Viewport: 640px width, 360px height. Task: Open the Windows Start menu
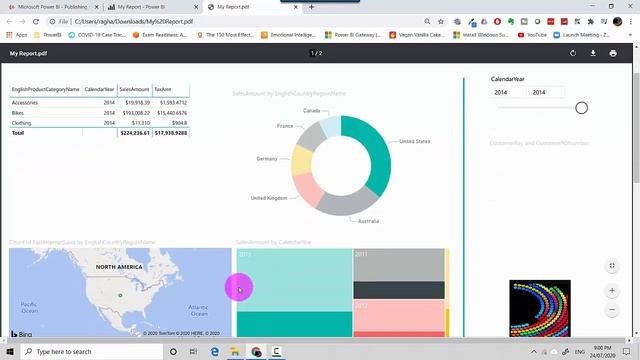(x=10, y=351)
